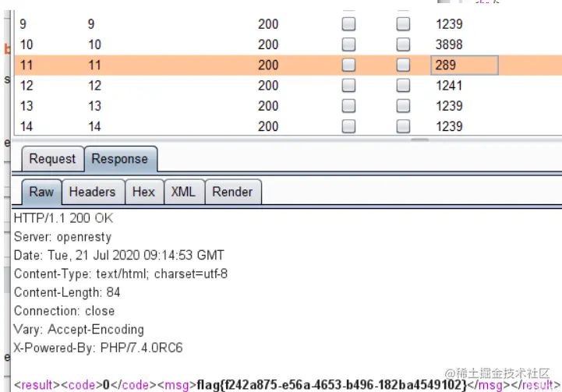This screenshot has height=392, width=562.
Task: Open the Raw view tab
Action: pyautogui.click(x=41, y=192)
